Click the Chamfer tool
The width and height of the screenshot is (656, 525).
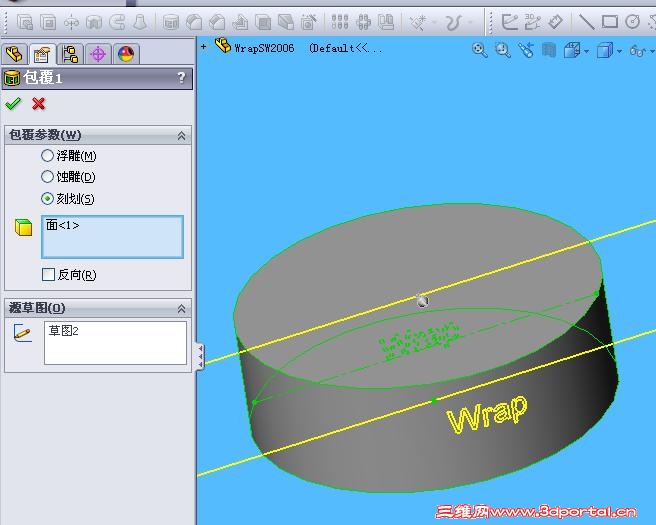[217, 22]
